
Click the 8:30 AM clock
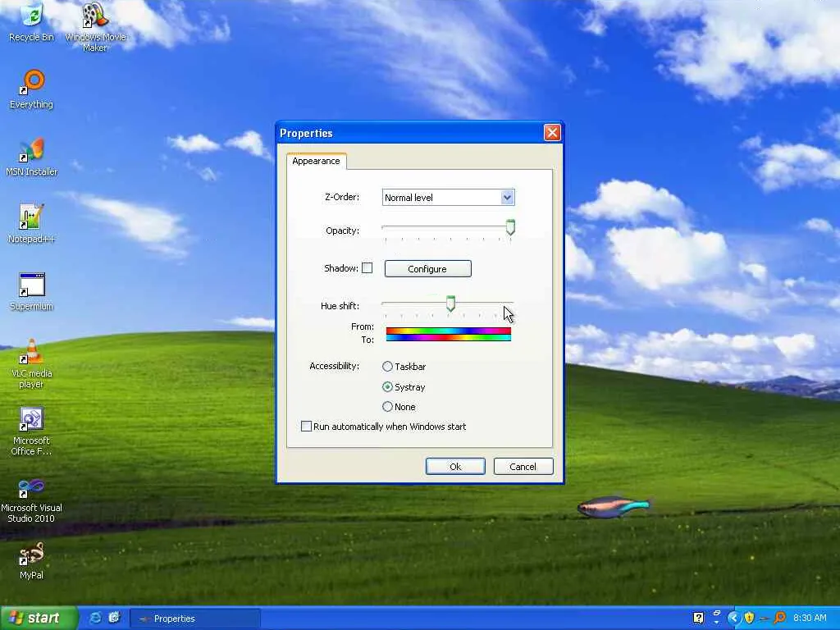coord(810,618)
